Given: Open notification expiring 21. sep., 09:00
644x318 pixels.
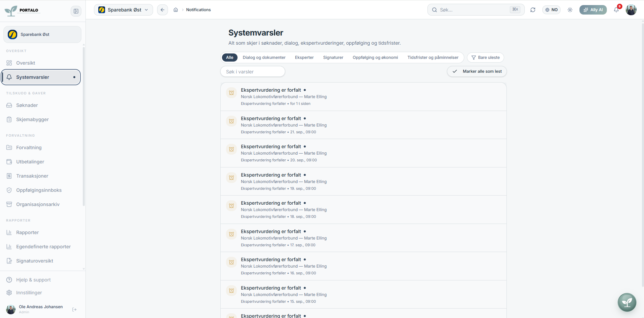Looking at the screenshot, I should (364, 125).
